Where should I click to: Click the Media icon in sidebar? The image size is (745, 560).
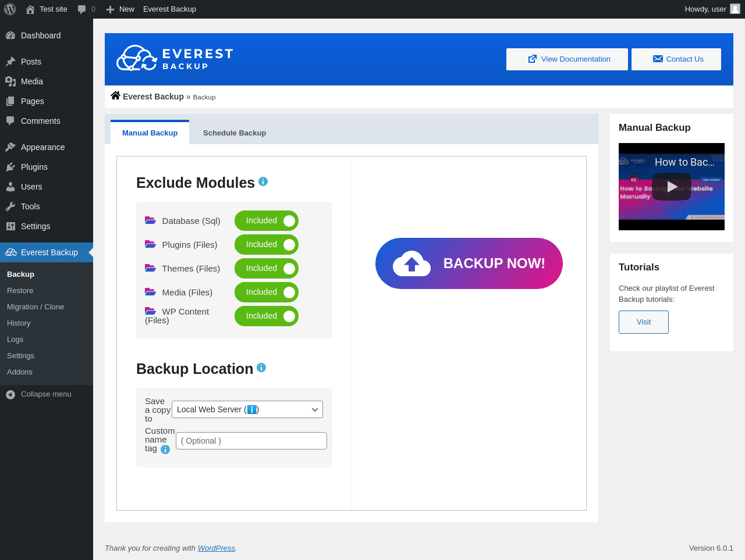pos(10,81)
